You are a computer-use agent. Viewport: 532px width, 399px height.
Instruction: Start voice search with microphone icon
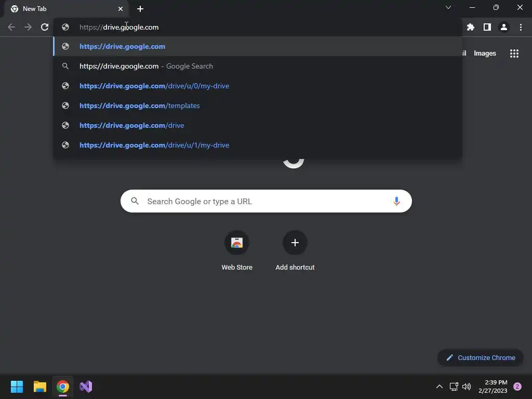pyautogui.click(x=396, y=201)
